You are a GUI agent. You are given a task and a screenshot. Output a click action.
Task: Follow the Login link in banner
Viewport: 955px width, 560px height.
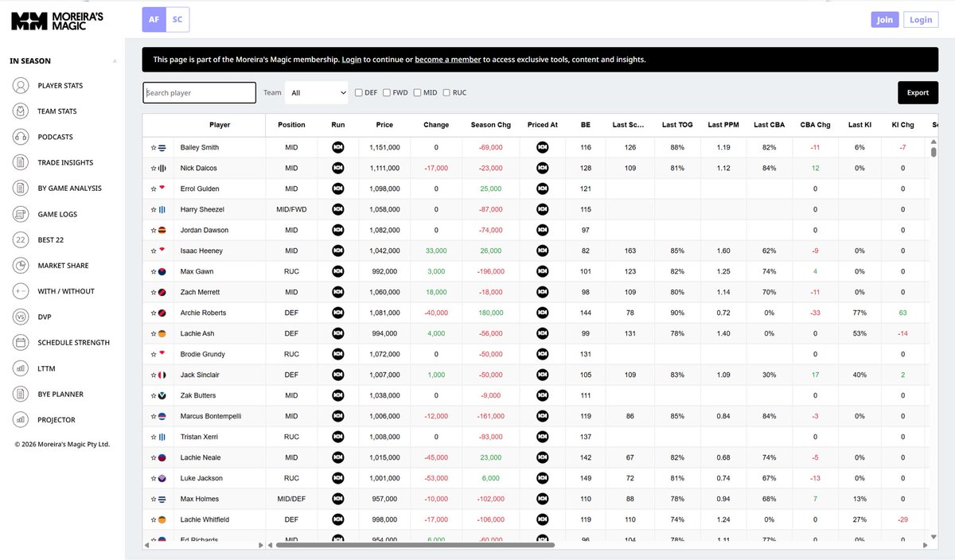tap(352, 60)
